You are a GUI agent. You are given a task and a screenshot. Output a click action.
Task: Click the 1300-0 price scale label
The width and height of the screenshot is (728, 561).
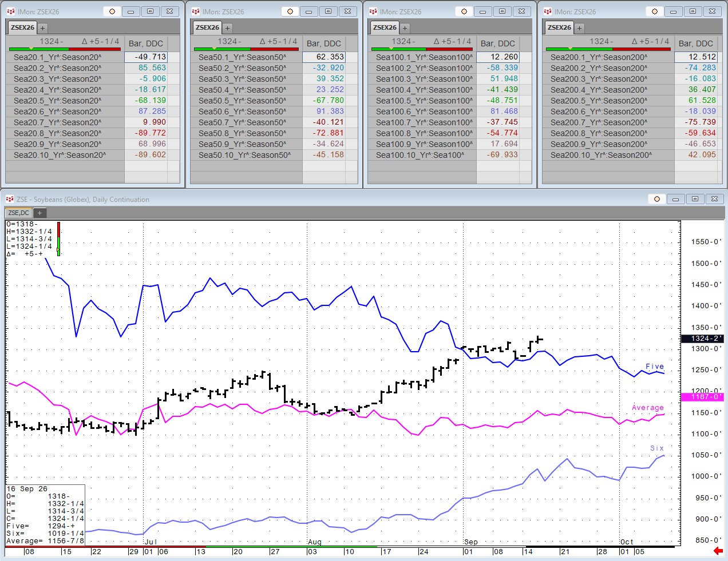tap(706, 349)
